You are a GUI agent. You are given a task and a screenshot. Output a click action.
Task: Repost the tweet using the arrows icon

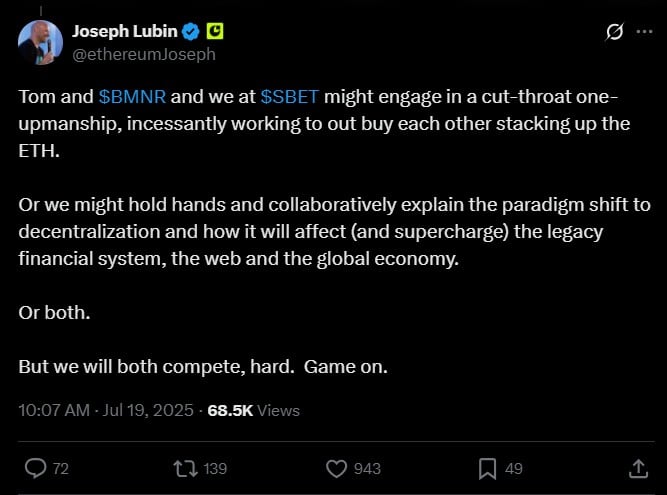tap(183, 468)
